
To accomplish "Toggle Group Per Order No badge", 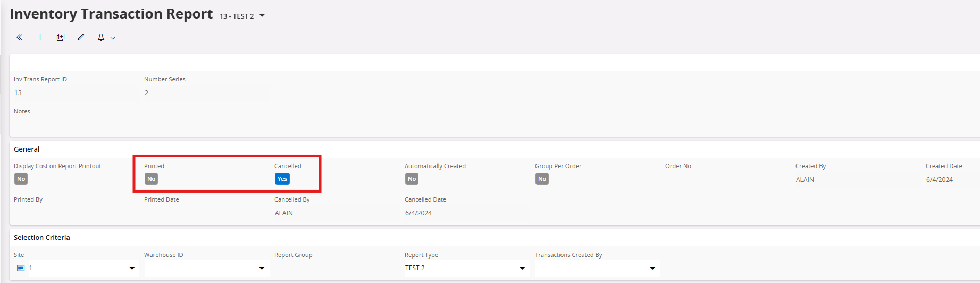I will coord(542,179).
